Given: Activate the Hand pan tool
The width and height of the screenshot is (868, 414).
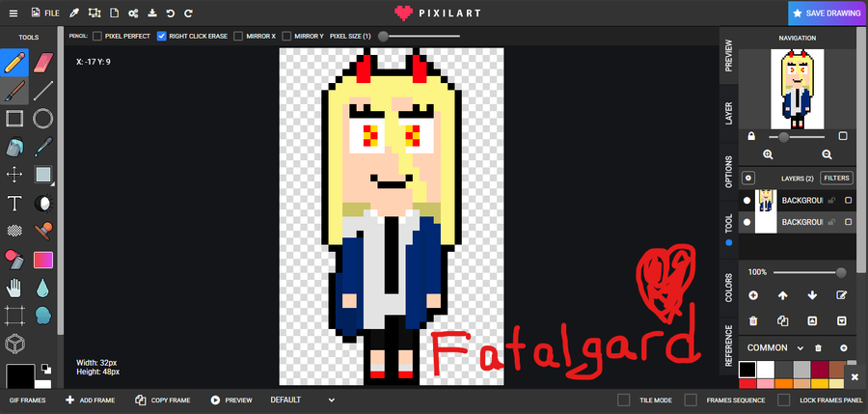Looking at the screenshot, I should 14,288.
